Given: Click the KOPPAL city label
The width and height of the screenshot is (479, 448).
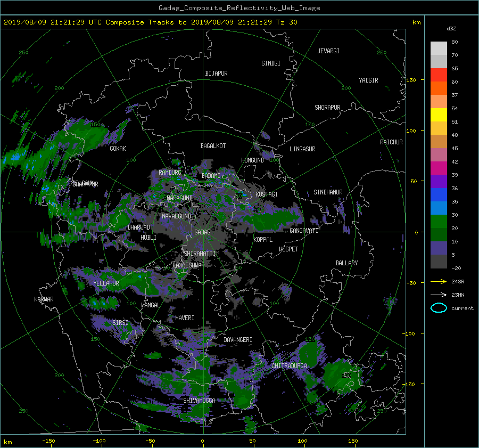Looking at the screenshot, I should click(263, 240).
